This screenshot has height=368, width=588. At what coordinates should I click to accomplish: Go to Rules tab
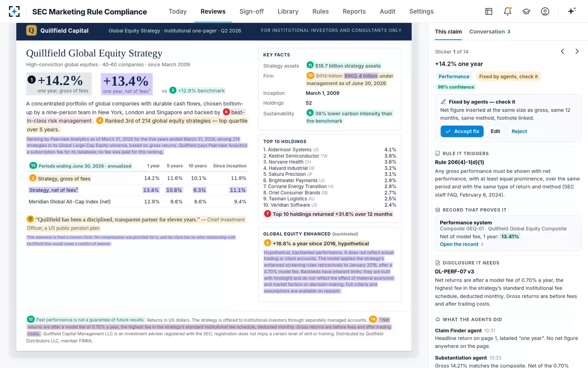click(321, 11)
